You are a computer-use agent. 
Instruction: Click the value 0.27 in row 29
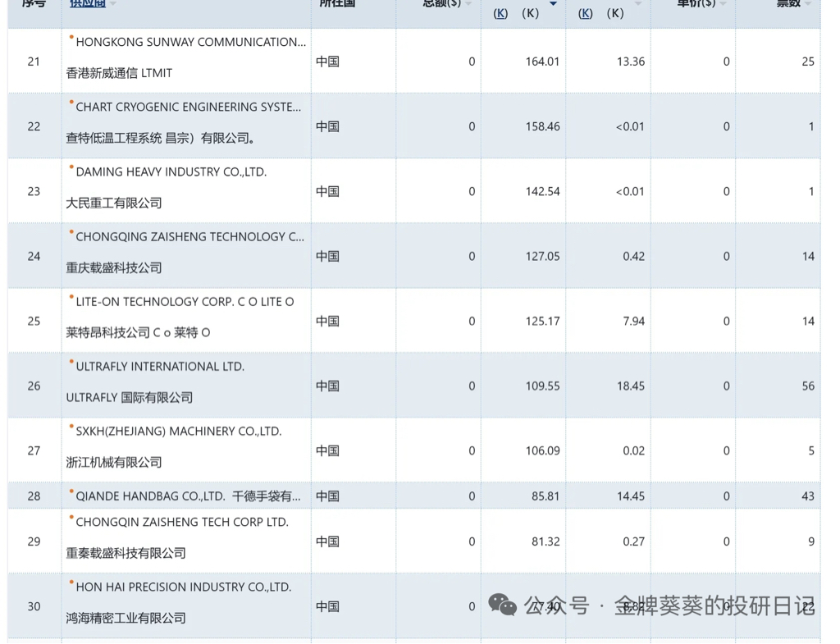[634, 541]
